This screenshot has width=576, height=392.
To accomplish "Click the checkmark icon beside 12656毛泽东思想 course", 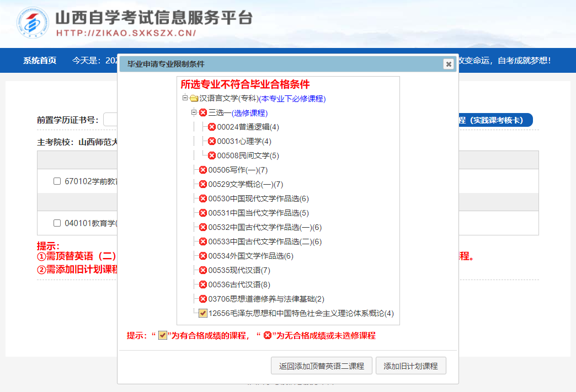I will tap(202, 312).
